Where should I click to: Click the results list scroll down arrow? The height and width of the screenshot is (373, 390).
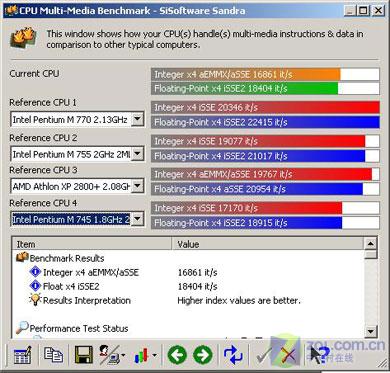click(x=371, y=331)
